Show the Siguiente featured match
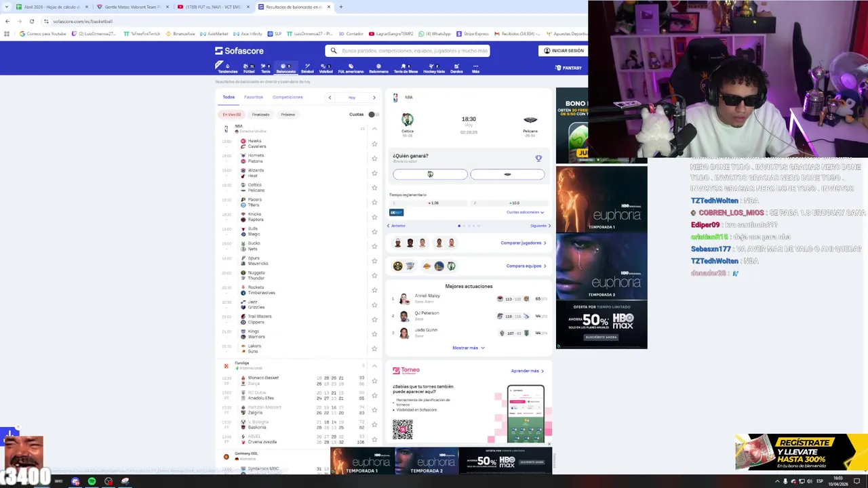Image resolution: width=868 pixels, height=488 pixels. pos(540,226)
